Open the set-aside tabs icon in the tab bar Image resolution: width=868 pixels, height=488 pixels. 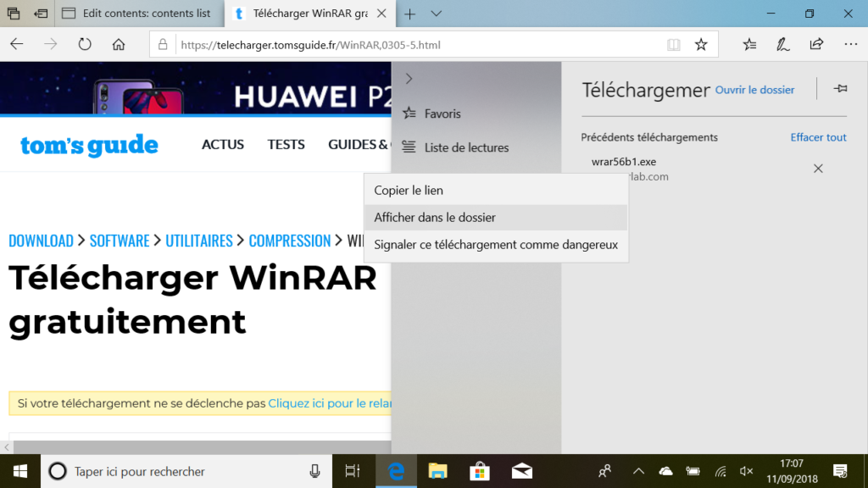pyautogui.click(x=14, y=14)
